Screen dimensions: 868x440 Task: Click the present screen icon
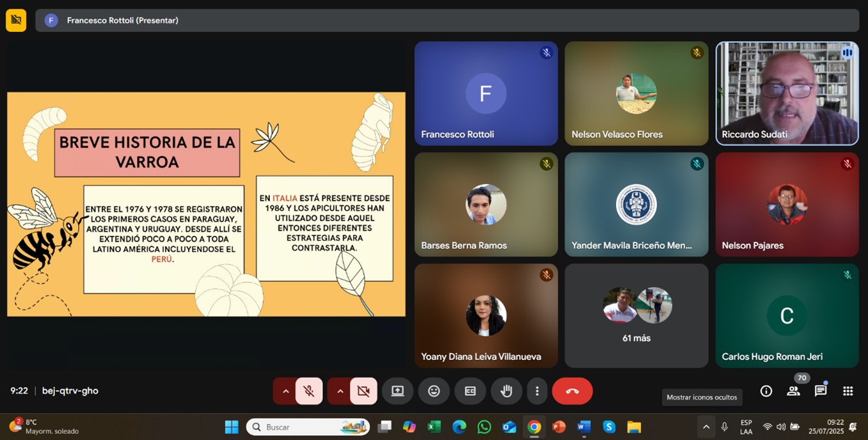click(398, 391)
